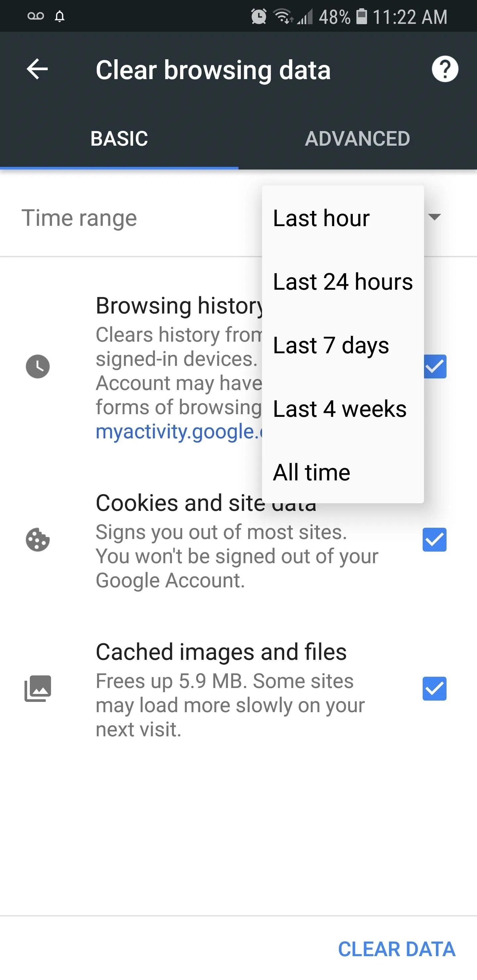The image size is (477, 980).
Task: Uncheck Cookies and site data checkbox
Action: 434,539
